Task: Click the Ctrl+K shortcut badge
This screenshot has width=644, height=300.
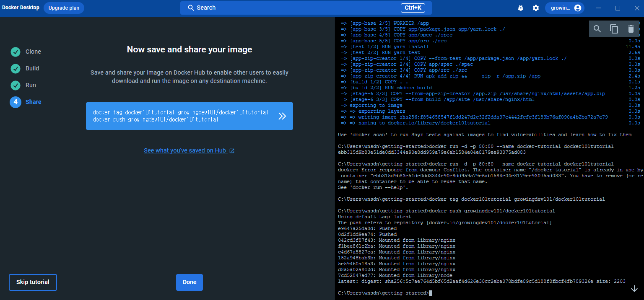Action: pyautogui.click(x=413, y=8)
